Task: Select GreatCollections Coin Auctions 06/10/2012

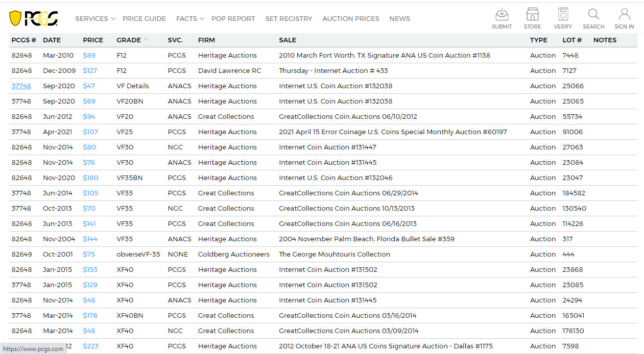Action: [x=348, y=116]
